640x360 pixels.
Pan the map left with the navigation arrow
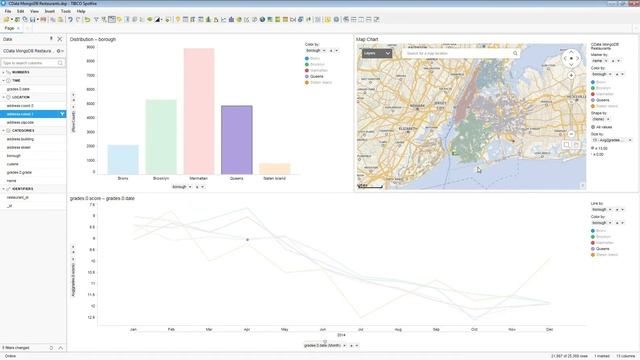point(565,58)
